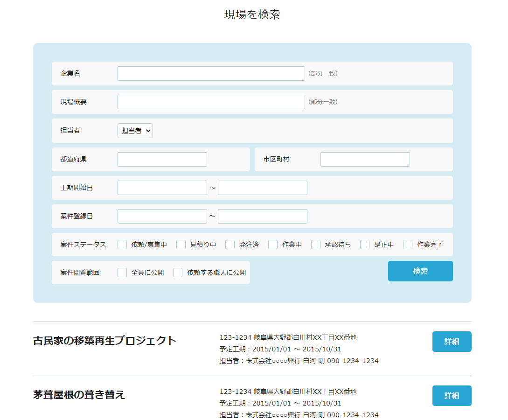
Task: Click the 都道府県 input field
Action: pos(162,160)
